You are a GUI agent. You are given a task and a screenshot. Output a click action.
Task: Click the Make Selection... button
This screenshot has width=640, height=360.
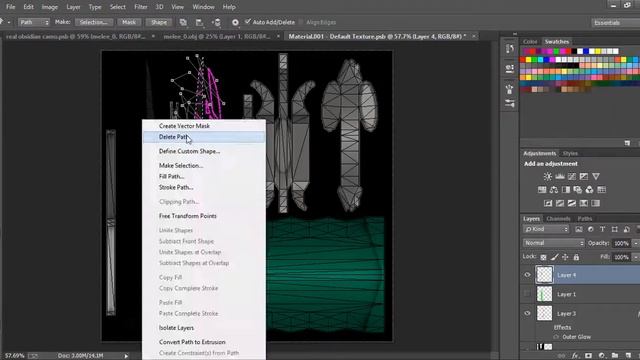click(x=93, y=22)
